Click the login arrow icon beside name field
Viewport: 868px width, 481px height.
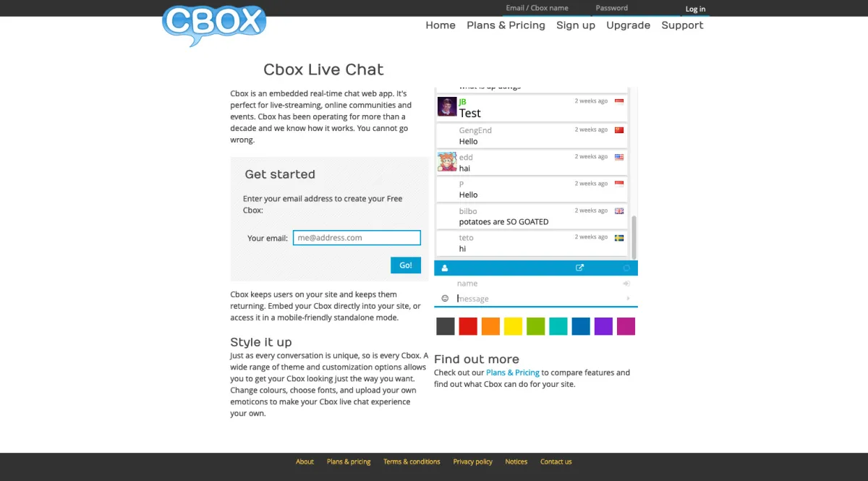coord(626,284)
